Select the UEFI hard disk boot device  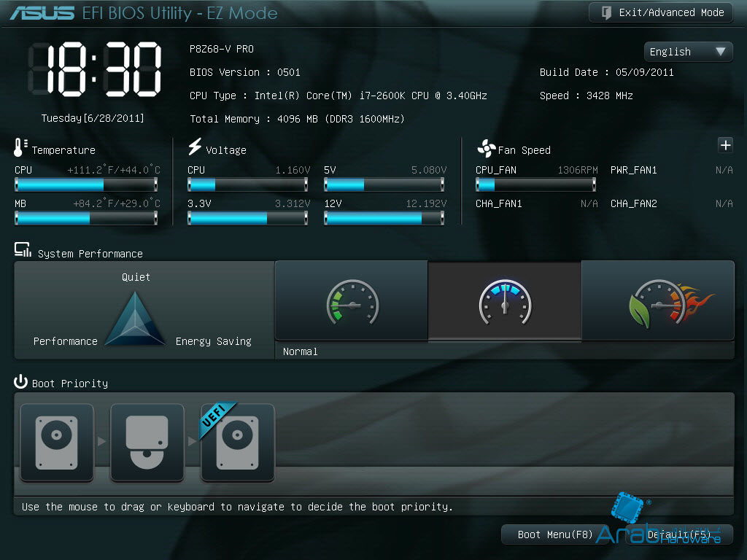click(x=238, y=443)
